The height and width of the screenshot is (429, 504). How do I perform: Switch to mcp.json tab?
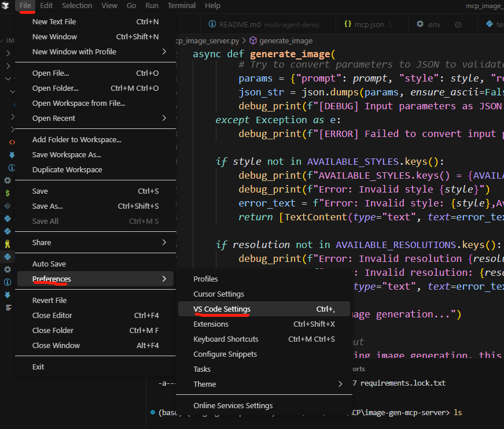pyautogui.click(x=371, y=24)
